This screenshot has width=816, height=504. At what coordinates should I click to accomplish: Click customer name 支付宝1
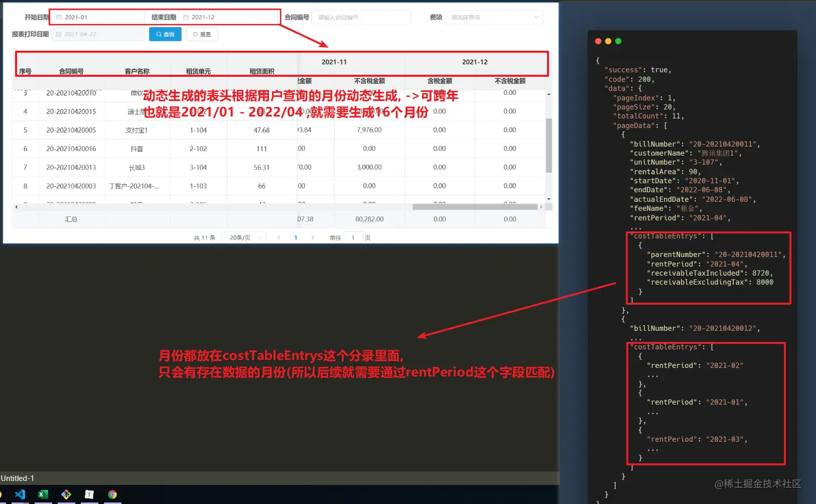pyautogui.click(x=137, y=130)
